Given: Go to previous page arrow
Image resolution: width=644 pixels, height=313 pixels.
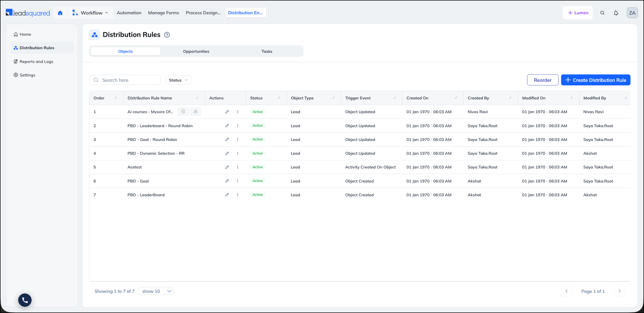Looking at the screenshot, I should (566, 291).
